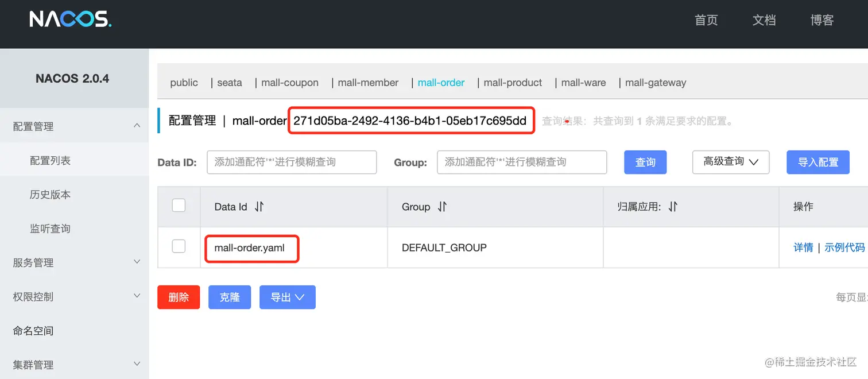Image resolution: width=868 pixels, height=379 pixels.
Task: Open 博客 in top navigation
Action: 822,20
